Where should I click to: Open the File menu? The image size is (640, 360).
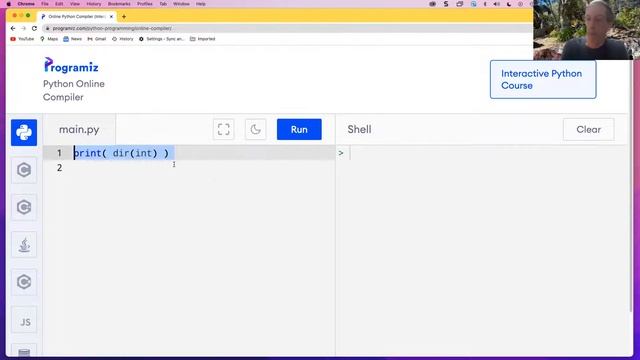(45, 4)
